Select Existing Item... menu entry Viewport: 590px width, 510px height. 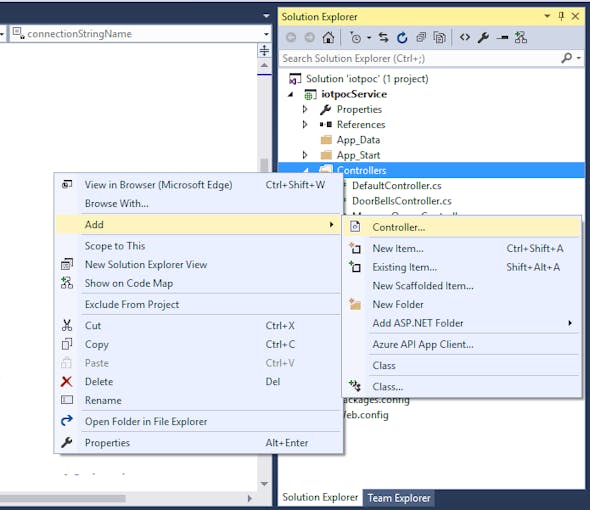click(462, 267)
